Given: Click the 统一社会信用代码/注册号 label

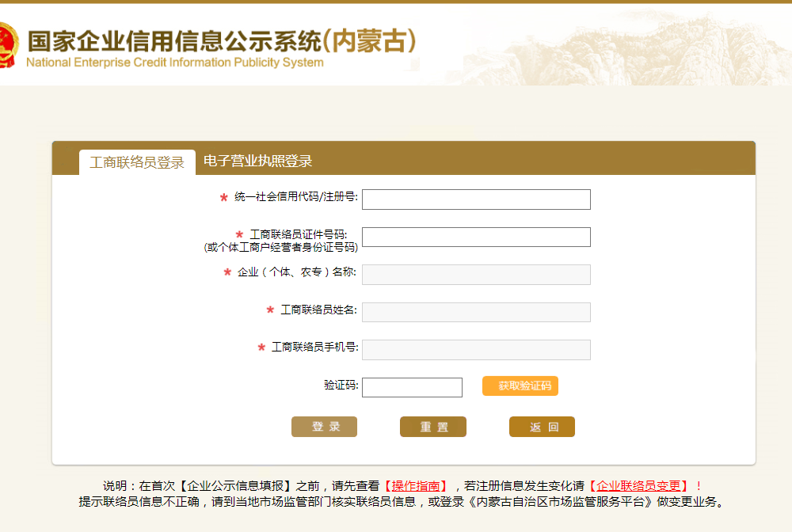Looking at the screenshot, I should [296, 197].
